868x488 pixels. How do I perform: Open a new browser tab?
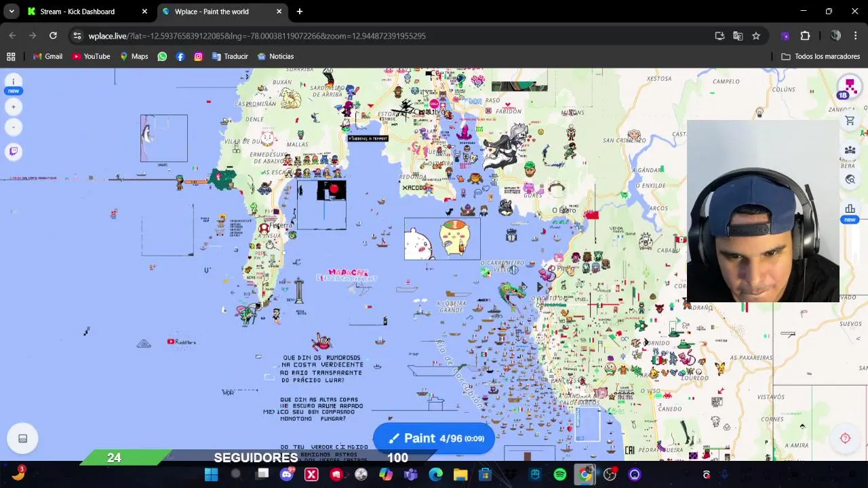299,12
